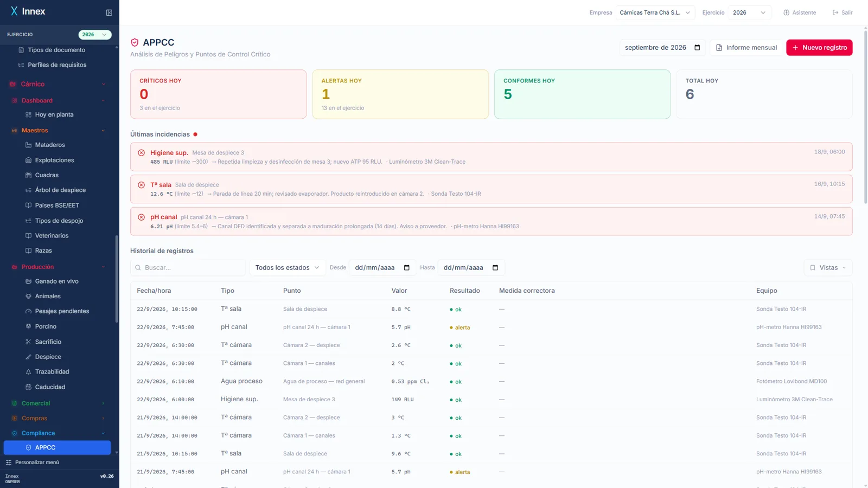This screenshot has height=488, width=868.
Task: Click the Alertas hoy summary card
Action: 400,94
